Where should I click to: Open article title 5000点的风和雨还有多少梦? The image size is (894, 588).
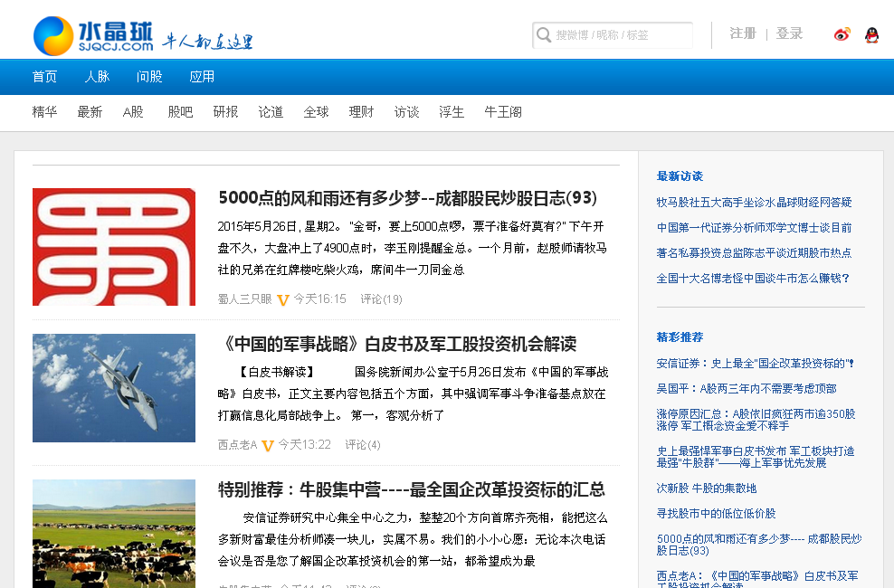click(408, 198)
